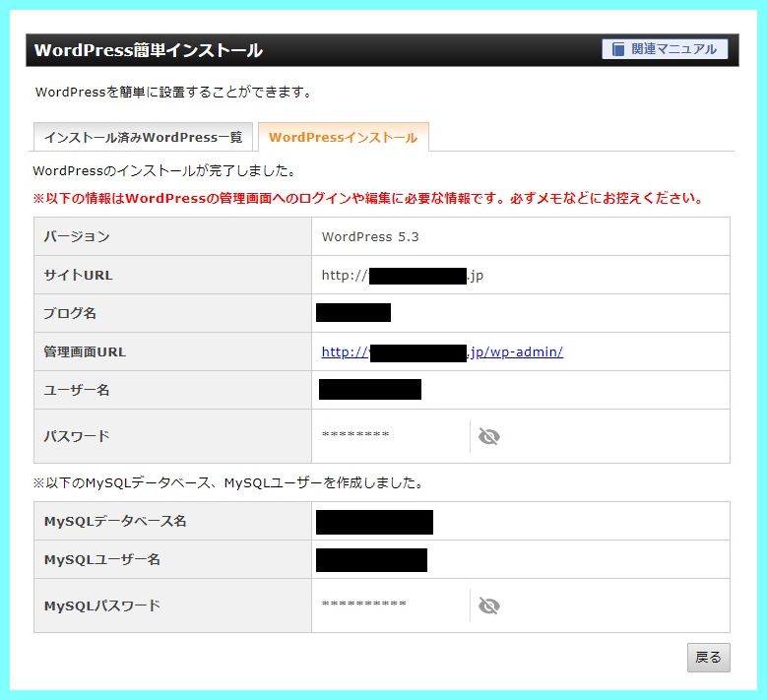This screenshot has width=767, height=700.
Task: Click the ブログ名 row label
Action: coord(70,313)
